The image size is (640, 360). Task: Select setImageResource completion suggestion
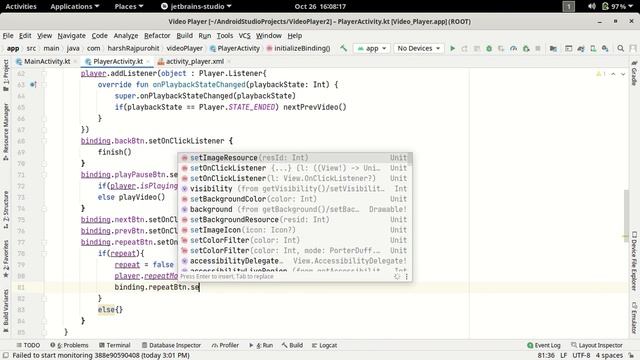[x=295, y=158]
